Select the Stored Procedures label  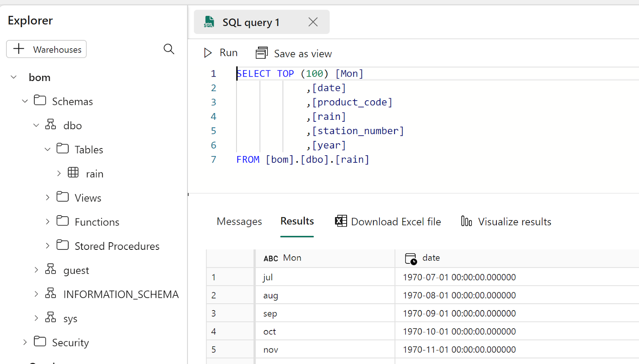[x=117, y=246]
